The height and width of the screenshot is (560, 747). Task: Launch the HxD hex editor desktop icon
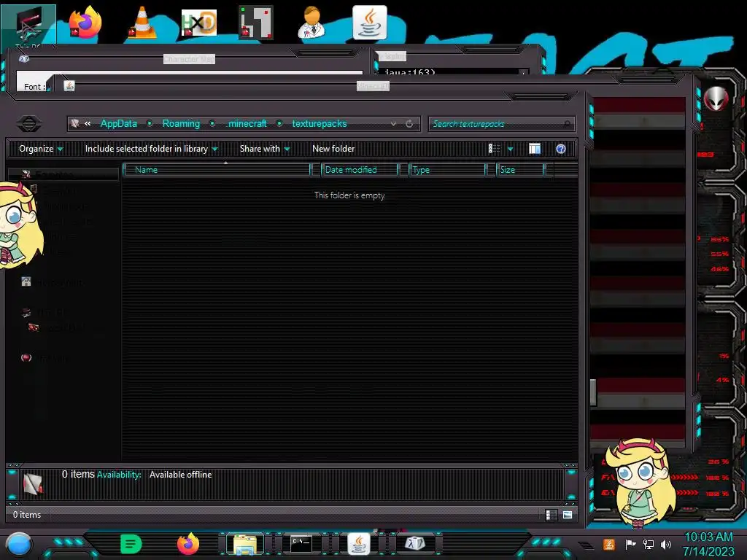coord(199,23)
